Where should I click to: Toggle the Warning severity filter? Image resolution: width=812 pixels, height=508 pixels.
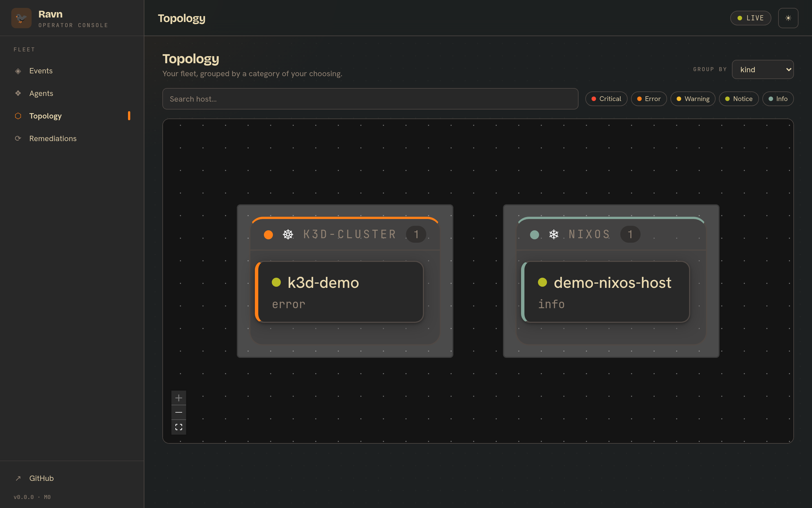[692, 99]
